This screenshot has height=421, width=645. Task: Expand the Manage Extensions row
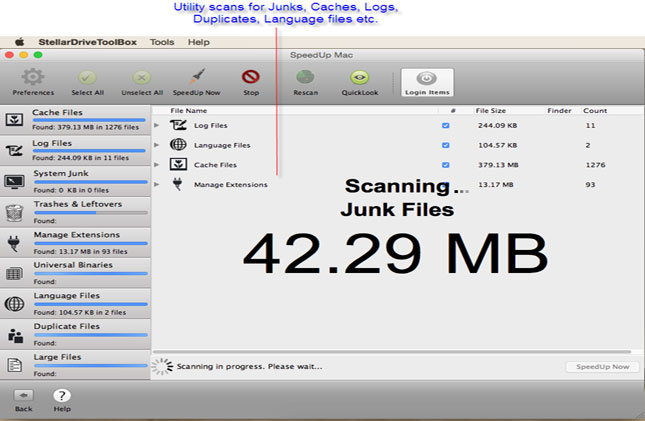(156, 184)
